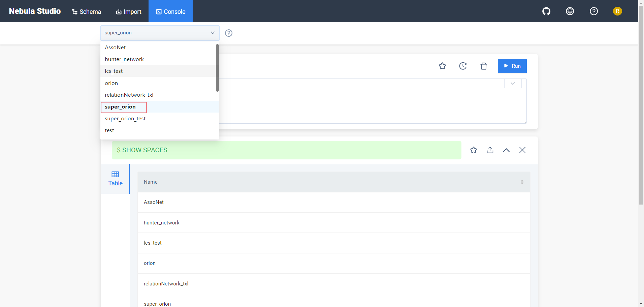
Task: Switch to the Console tab
Action: click(x=171, y=11)
